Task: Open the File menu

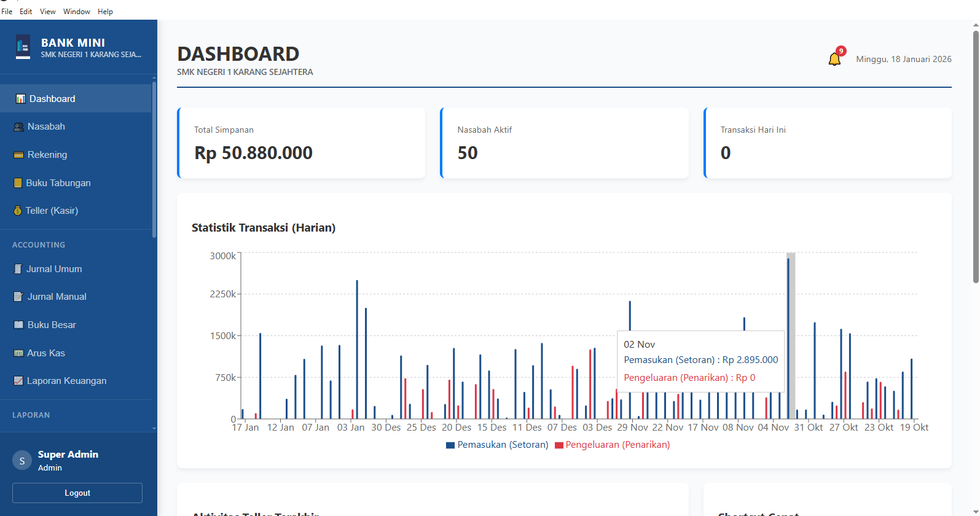Action: (7, 12)
